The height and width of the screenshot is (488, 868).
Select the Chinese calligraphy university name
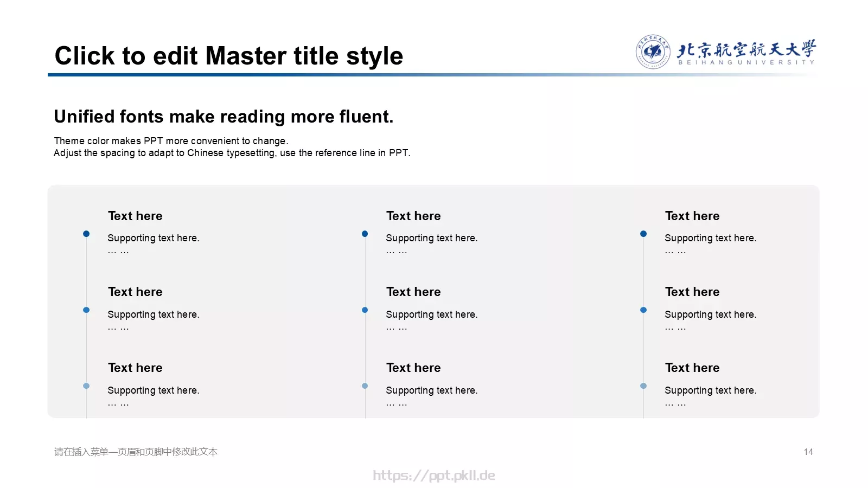click(x=746, y=49)
